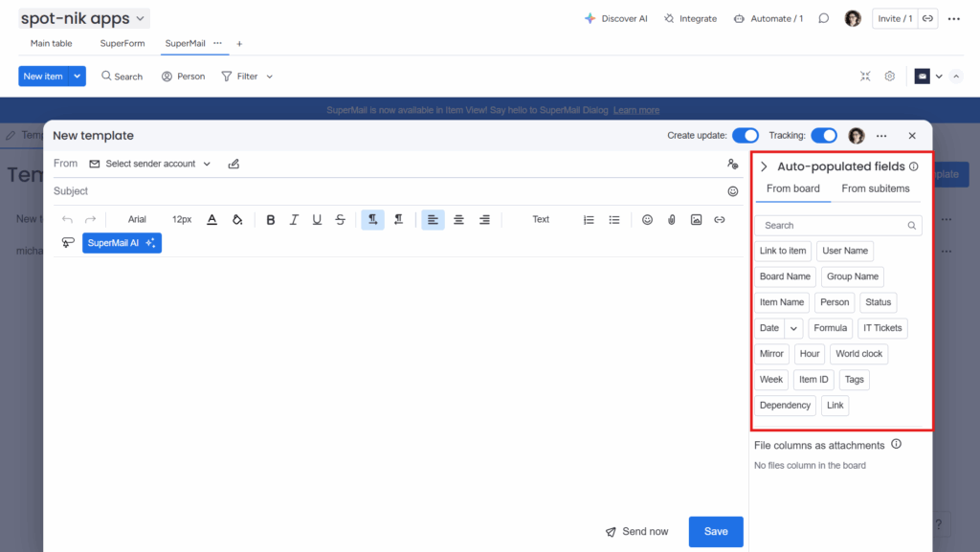Open the Arial font family dropdown
The height and width of the screenshot is (552, 980).
click(x=137, y=219)
